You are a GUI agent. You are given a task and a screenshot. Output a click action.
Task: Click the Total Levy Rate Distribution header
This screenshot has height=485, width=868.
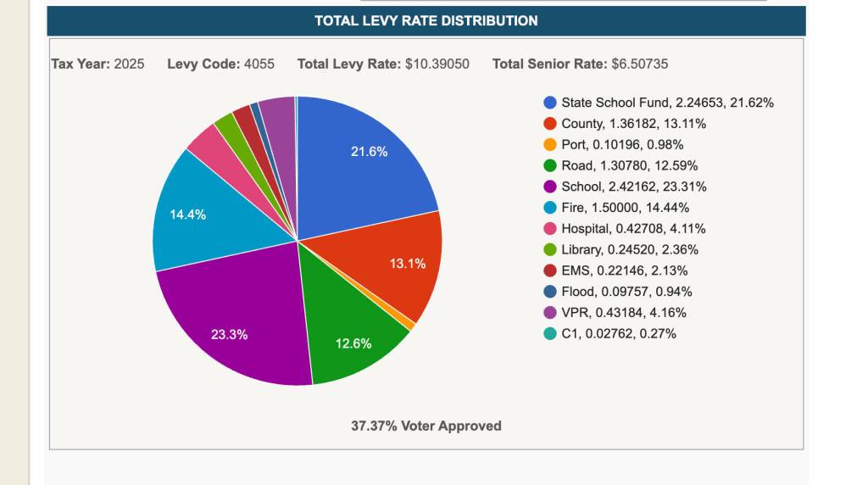pos(426,20)
